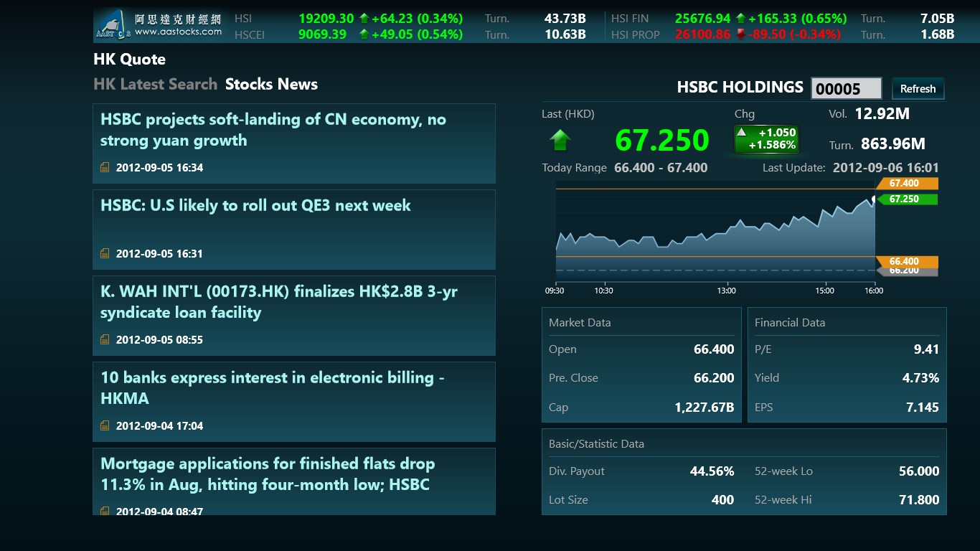Click the red down arrow beside HSI PROP
The width and height of the screenshot is (980, 551).
pos(740,34)
